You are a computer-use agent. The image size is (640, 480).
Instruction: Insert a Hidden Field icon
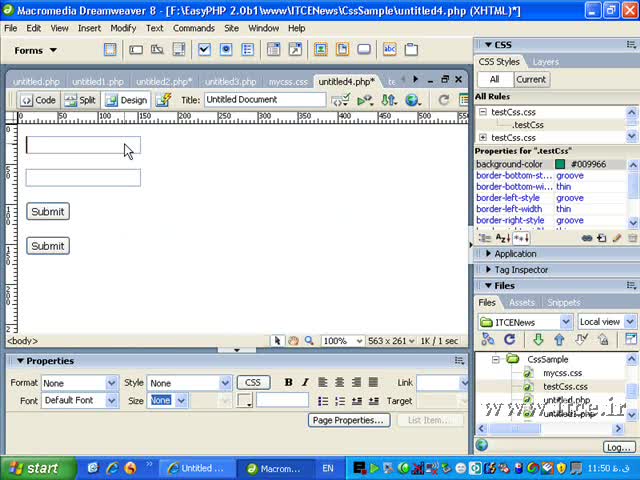click(x=157, y=50)
